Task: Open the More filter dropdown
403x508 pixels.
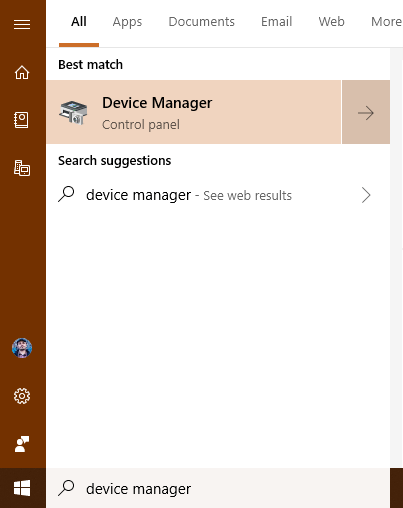Action: [387, 22]
